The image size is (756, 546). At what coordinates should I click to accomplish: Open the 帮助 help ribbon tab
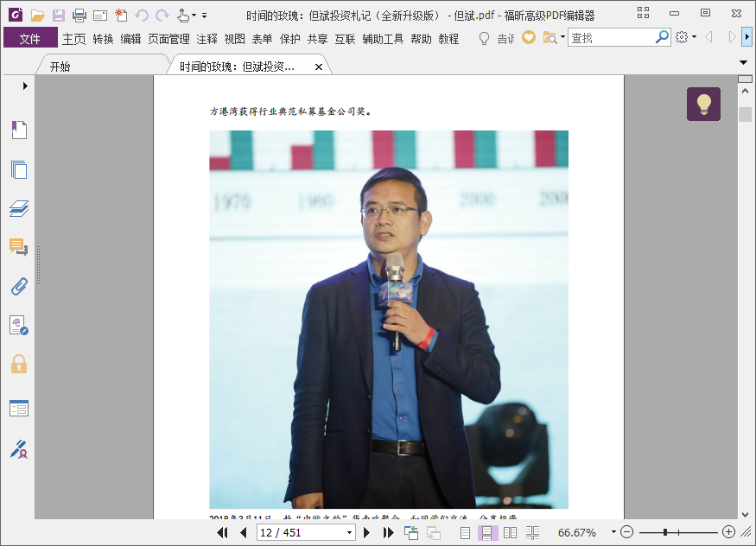(x=421, y=39)
